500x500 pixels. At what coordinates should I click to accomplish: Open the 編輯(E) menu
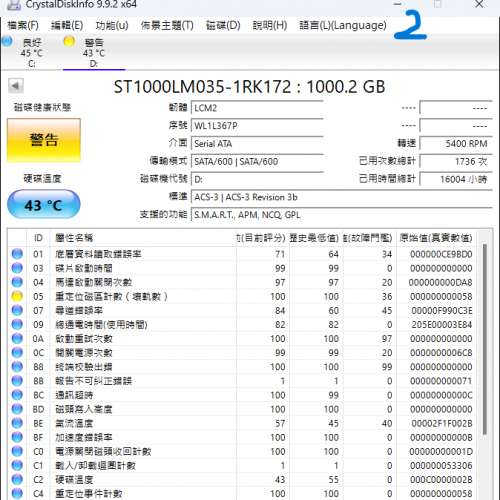click(x=67, y=25)
